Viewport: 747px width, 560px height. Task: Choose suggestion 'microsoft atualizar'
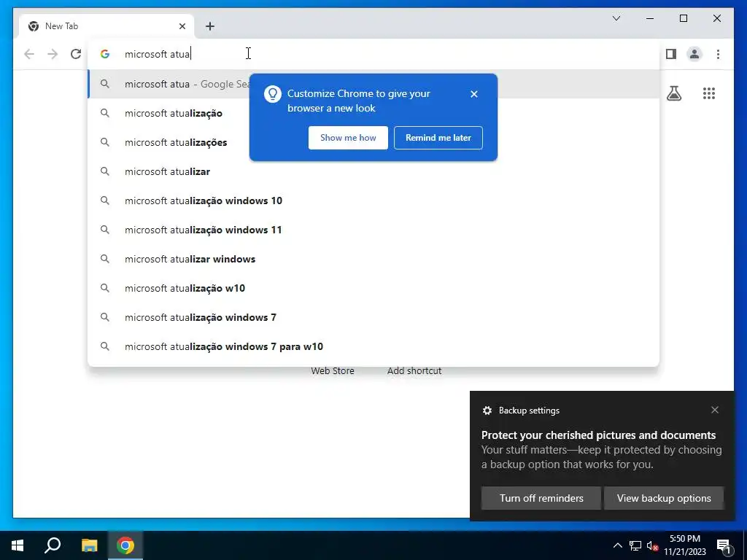(374, 171)
